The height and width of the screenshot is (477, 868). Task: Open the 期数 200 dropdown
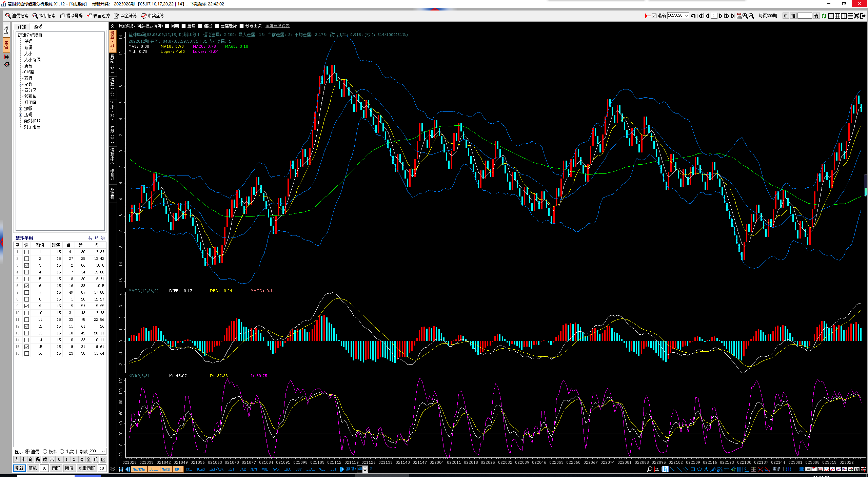[x=103, y=451]
